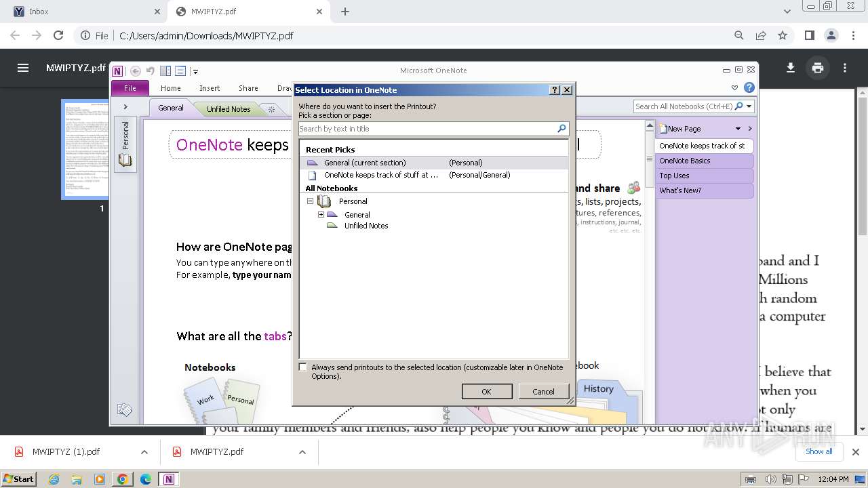
Task: Open Internet Explorer from taskbar
Action: pos(54,479)
